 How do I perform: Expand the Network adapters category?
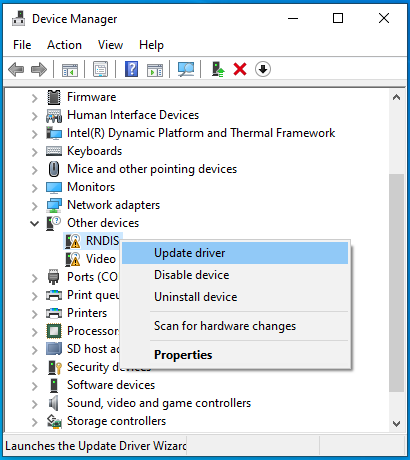(x=34, y=206)
